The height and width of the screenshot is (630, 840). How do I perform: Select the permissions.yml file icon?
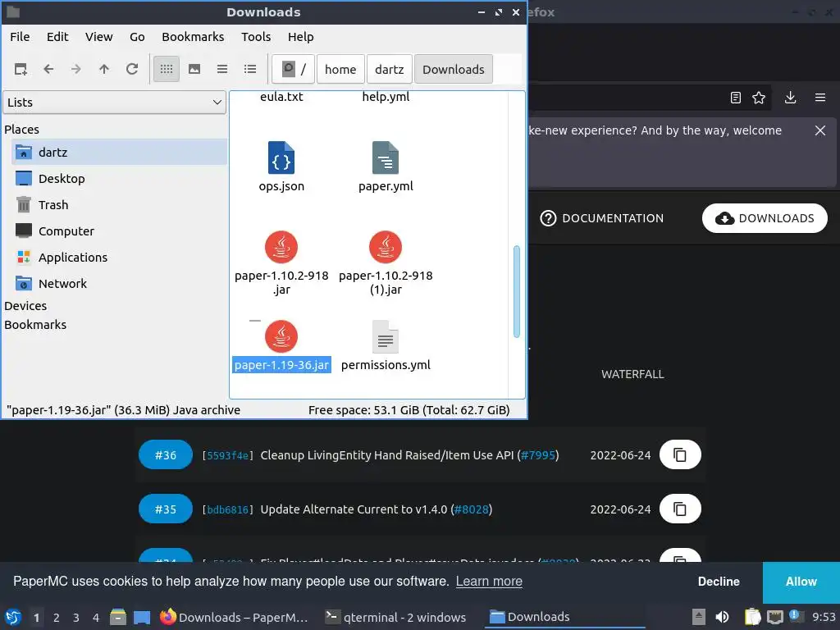(386, 336)
